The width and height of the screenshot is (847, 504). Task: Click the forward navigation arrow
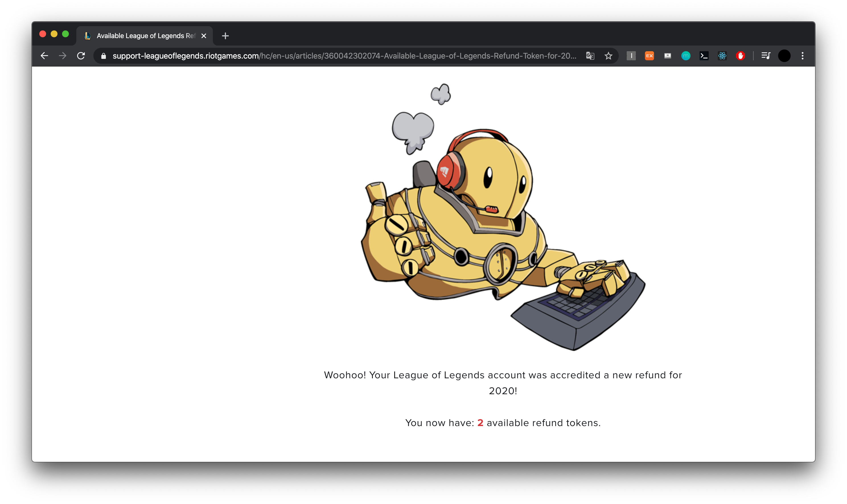coord(63,56)
